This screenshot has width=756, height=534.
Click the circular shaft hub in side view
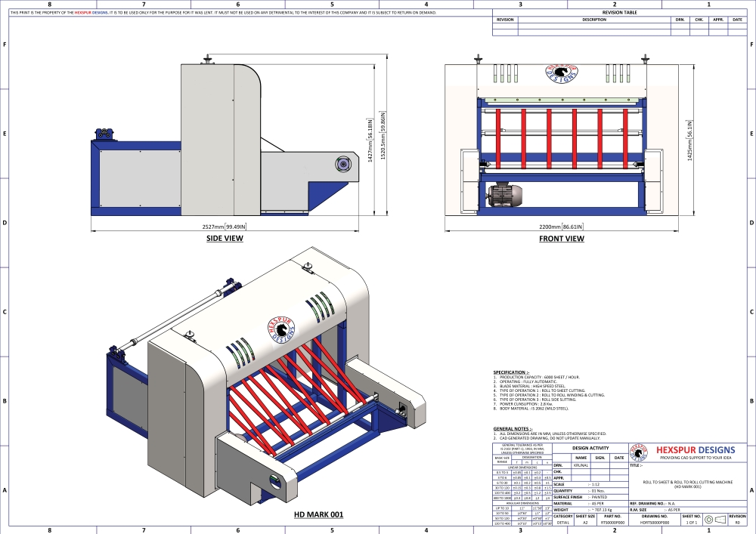click(344, 162)
